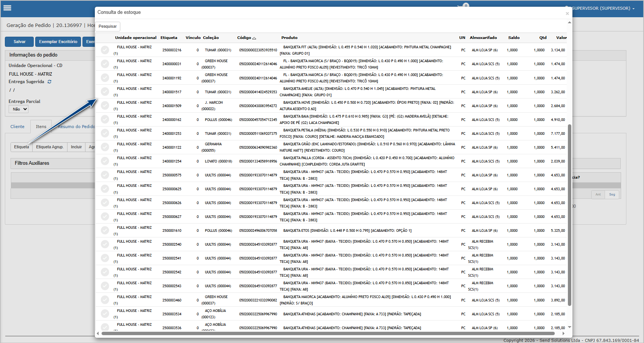Click the refresh icon beside Entrega Sugerida
Image resolution: width=644 pixels, height=343 pixels.
coord(49,82)
